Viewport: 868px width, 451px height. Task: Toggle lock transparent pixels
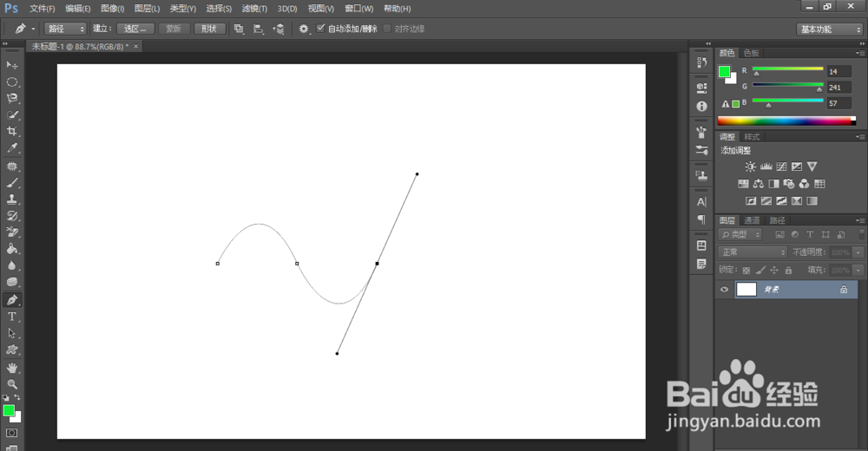[746, 270]
